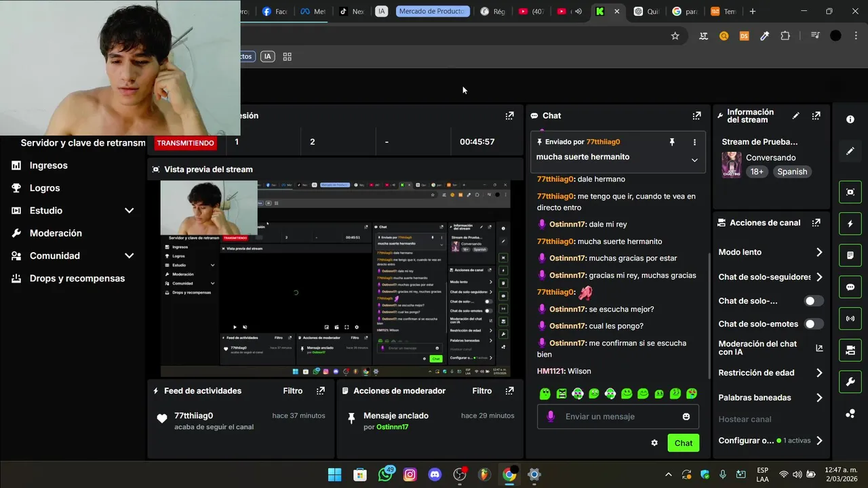Open Drops y recompensas in the sidebar

pos(77,279)
